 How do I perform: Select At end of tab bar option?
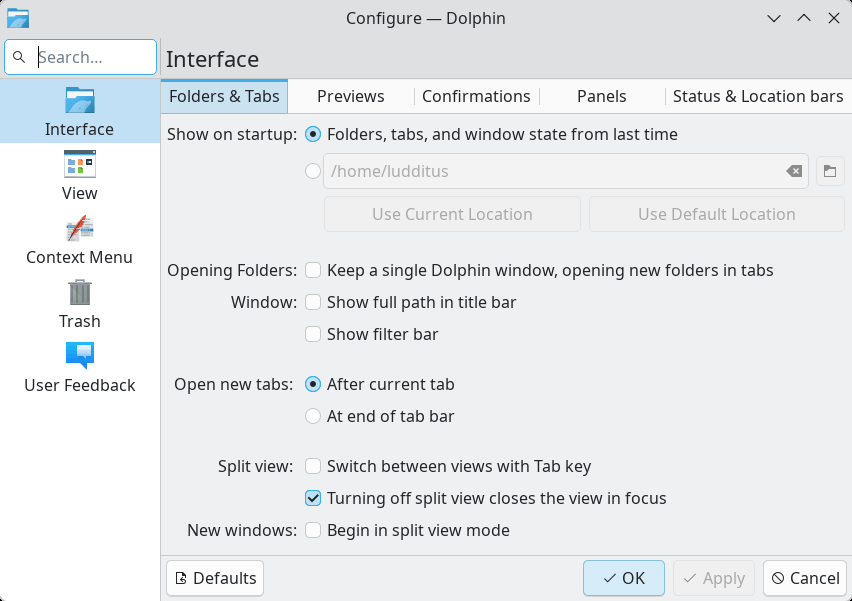(x=313, y=416)
